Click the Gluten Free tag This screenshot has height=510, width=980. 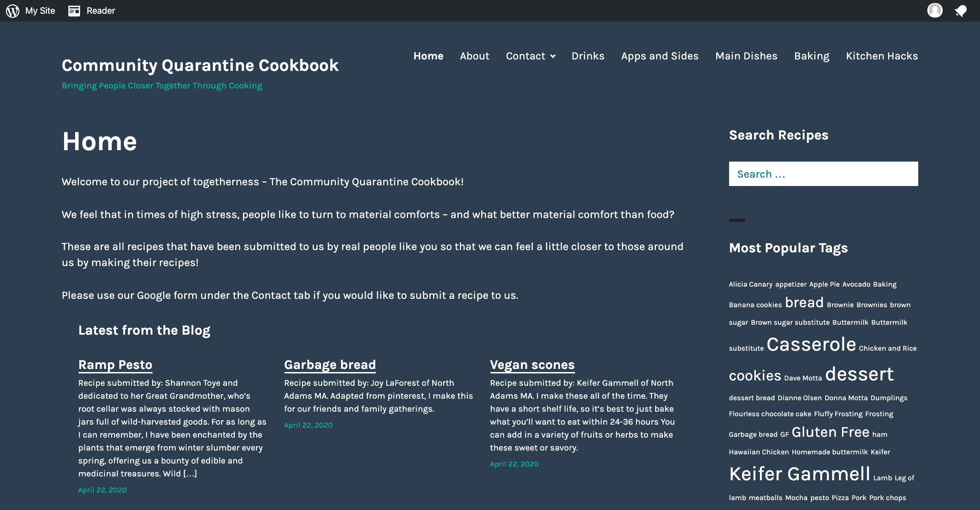tap(830, 432)
